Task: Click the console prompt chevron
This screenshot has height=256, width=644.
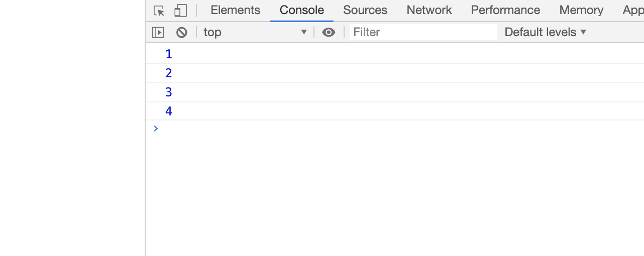Action: point(156,129)
